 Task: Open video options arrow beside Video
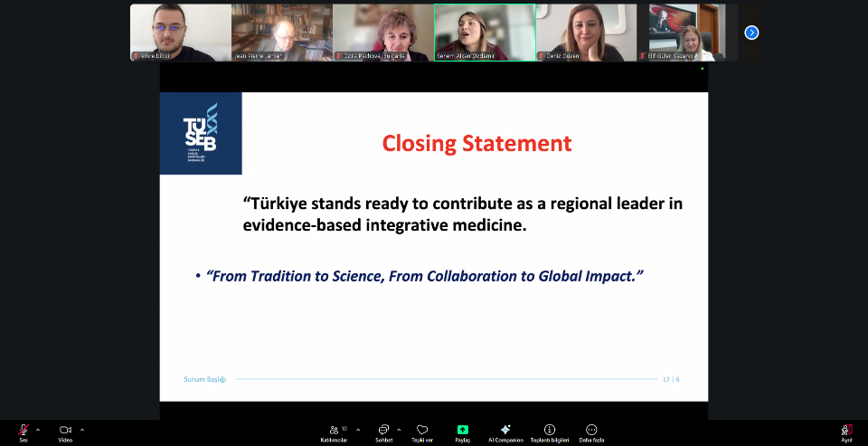tap(82, 430)
